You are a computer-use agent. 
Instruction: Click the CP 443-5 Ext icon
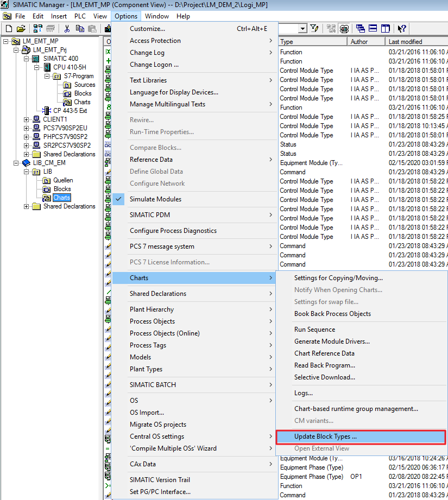pos(47,111)
